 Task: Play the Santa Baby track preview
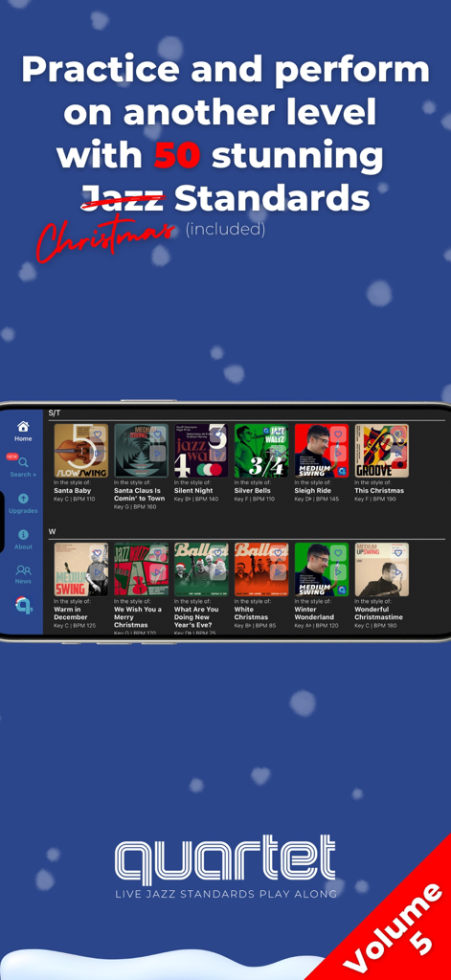[98, 453]
